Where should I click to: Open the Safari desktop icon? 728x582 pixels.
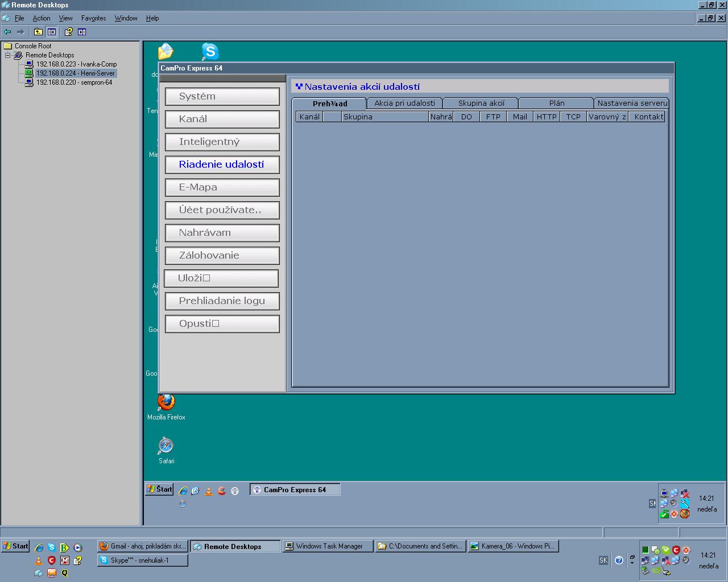pyautogui.click(x=166, y=446)
